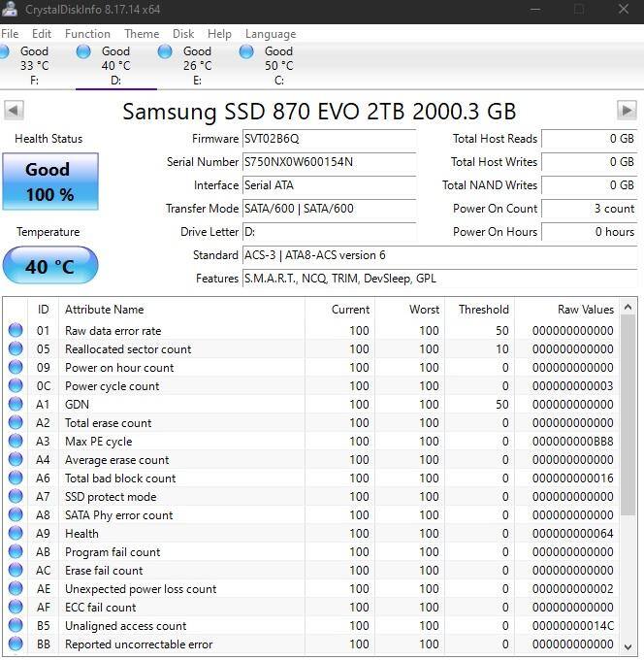Click the Standard field ACS-3

(439, 255)
